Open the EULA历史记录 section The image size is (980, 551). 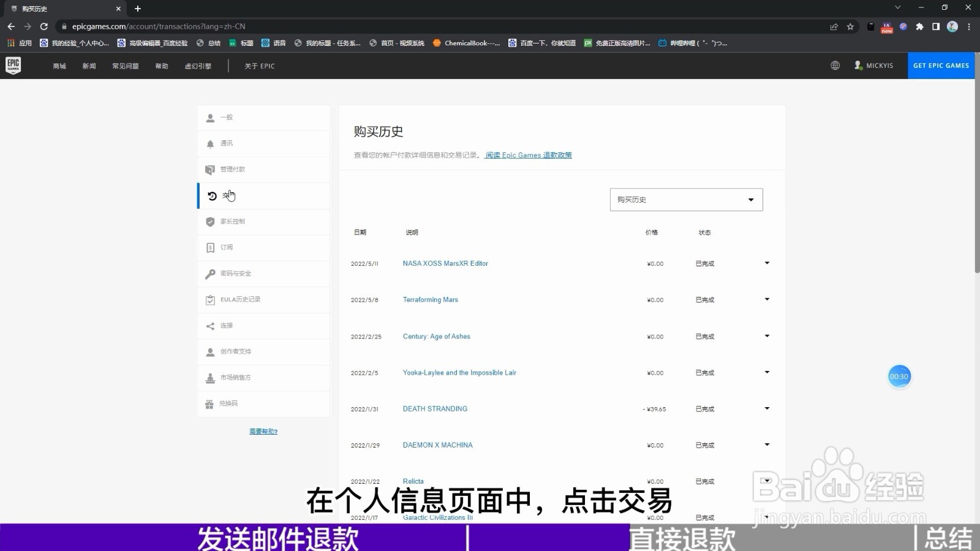click(263, 299)
